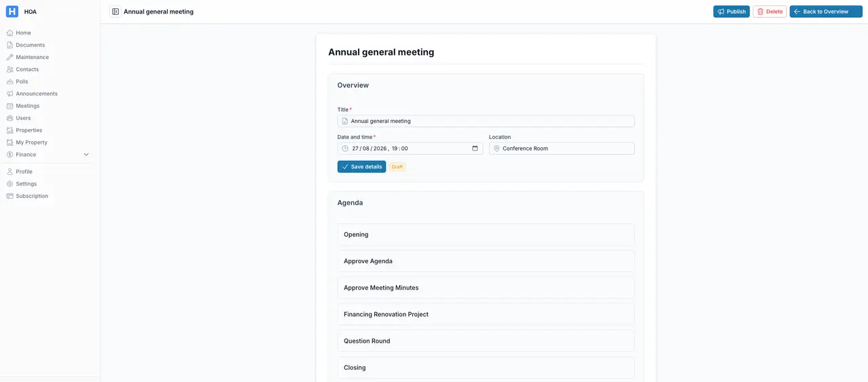The width and height of the screenshot is (868, 382).
Task: Click the location pin icon
Action: tap(496, 149)
